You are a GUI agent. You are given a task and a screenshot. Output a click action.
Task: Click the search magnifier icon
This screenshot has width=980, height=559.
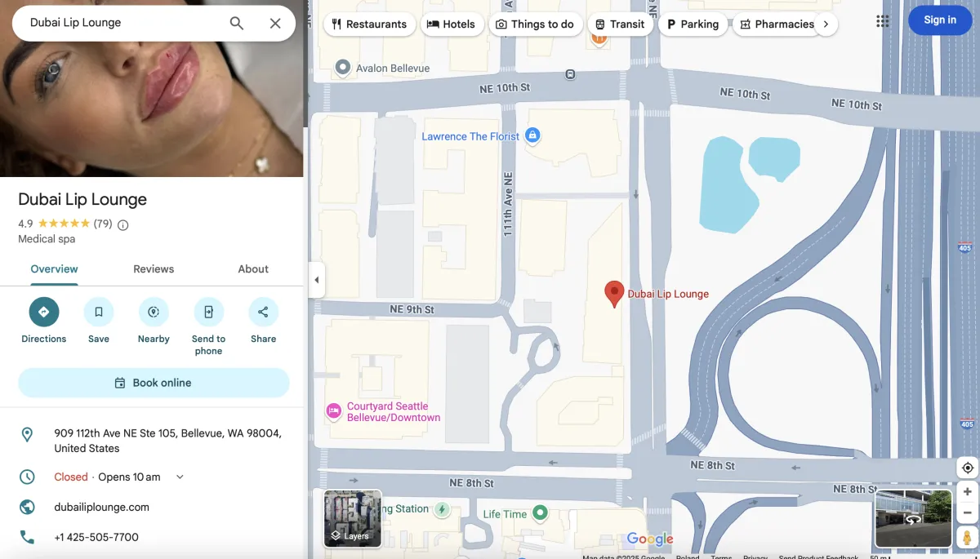[236, 23]
